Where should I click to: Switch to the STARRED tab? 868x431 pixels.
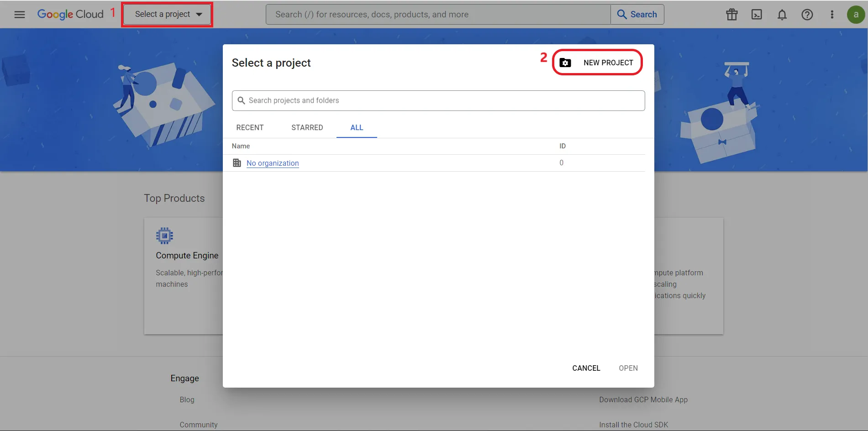(x=307, y=127)
